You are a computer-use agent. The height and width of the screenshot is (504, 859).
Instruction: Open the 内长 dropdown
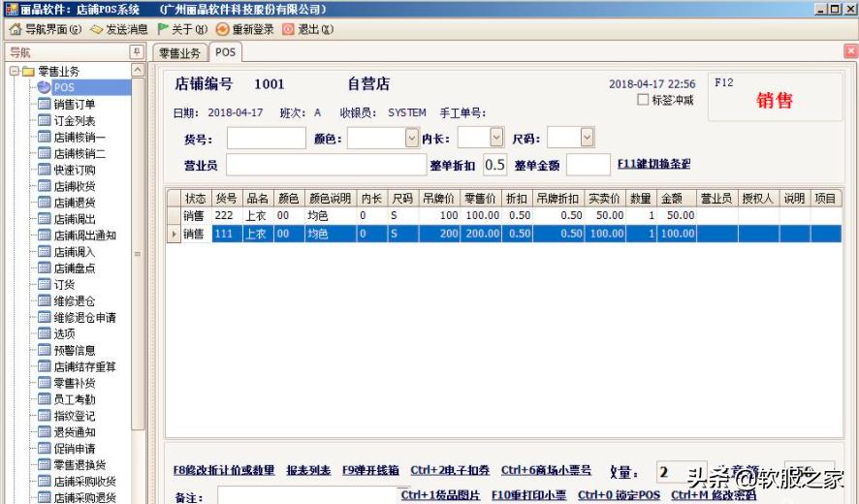pyautogui.click(x=496, y=138)
